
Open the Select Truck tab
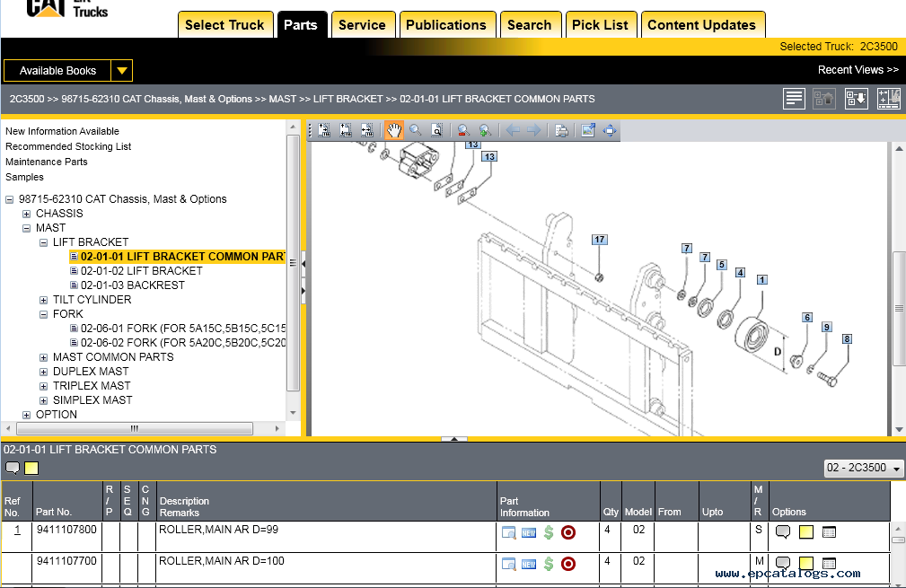[224, 25]
